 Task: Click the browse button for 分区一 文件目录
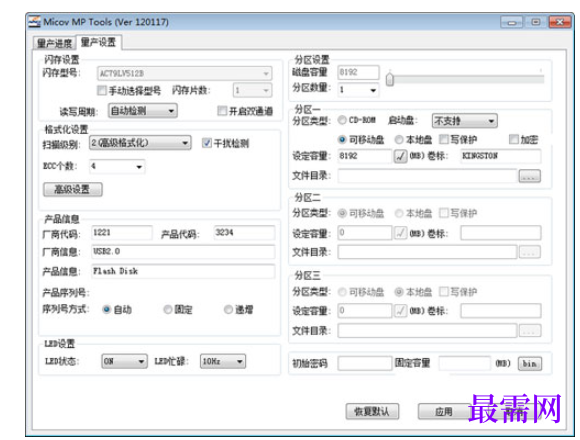click(530, 176)
